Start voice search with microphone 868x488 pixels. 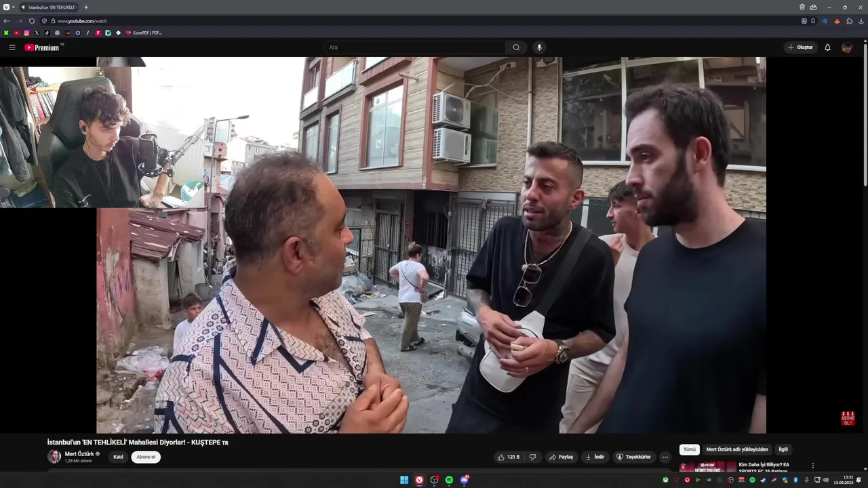pyautogui.click(x=539, y=47)
